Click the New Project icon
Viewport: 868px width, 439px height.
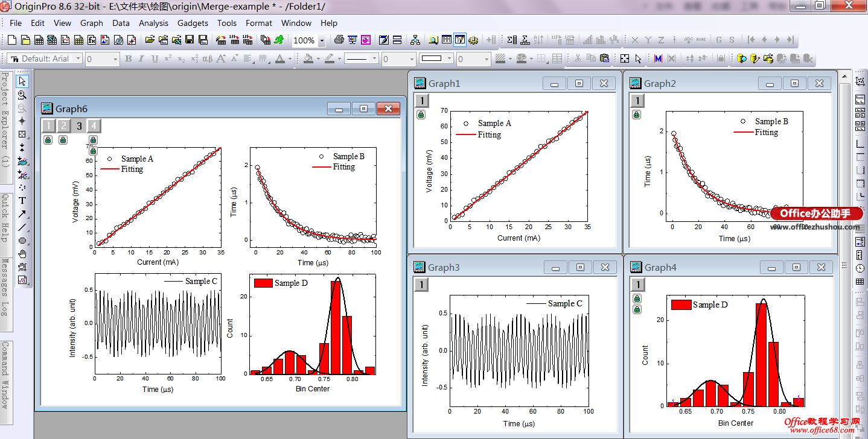[x=12, y=40]
